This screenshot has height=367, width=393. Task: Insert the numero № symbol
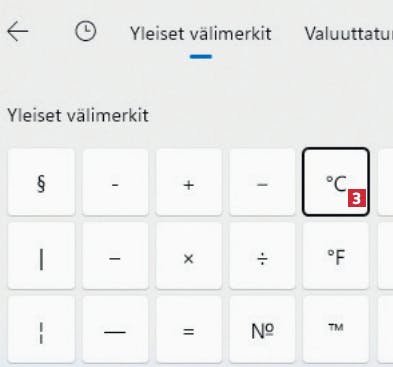tap(262, 329)
